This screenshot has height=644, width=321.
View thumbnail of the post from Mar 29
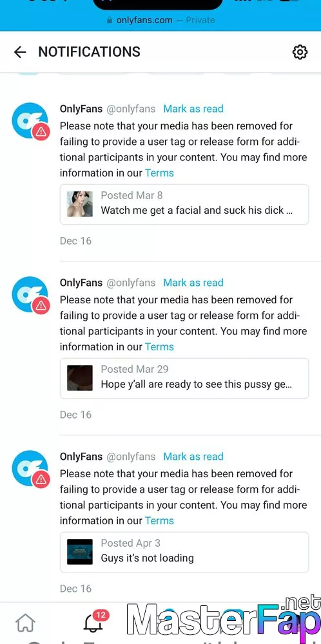[x=80, y=377]
